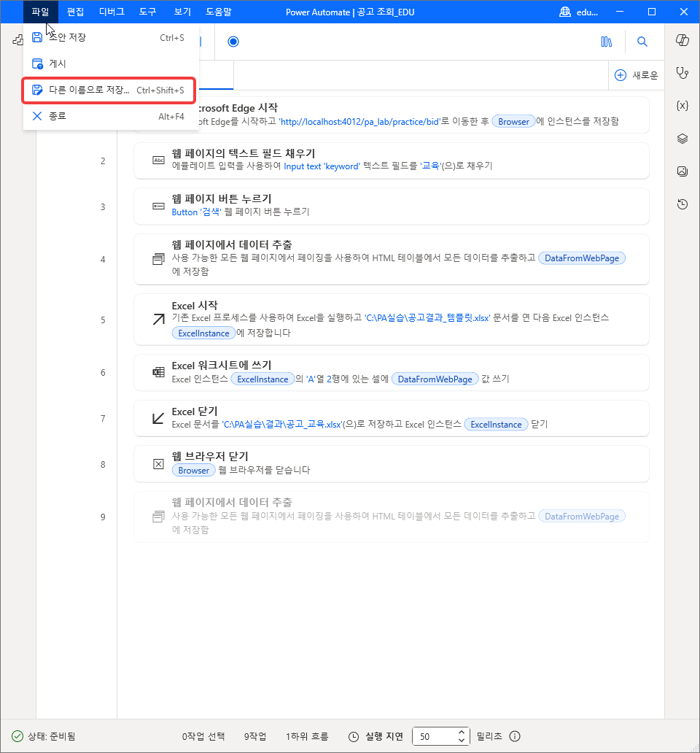The height and width of the screenshot is (753, 700).
Task: Open the 편집 menu
Action: click(75, 12)
